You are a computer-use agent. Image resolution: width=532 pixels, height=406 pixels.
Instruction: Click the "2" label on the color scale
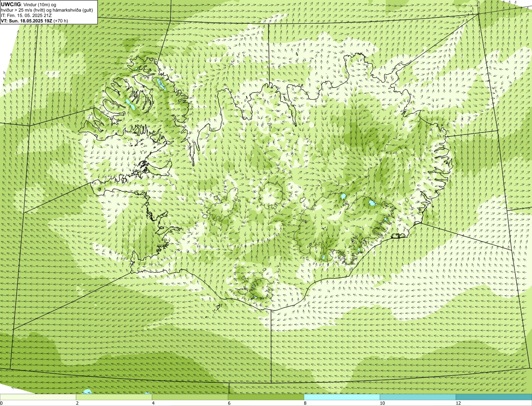(x=77, y=403)
